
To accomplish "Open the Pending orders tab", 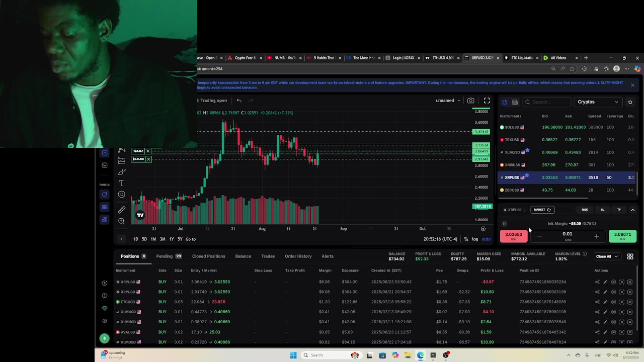I will (x=169, y=256).
